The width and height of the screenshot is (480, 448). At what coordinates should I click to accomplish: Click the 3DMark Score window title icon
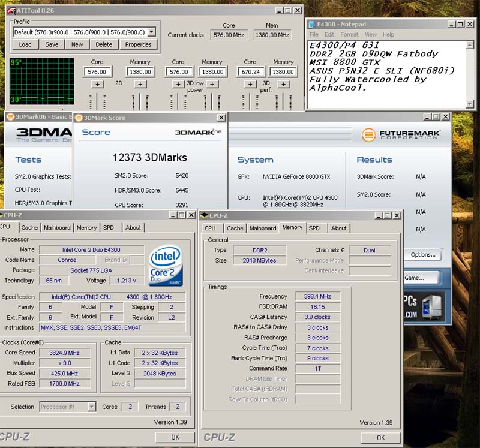79,118
